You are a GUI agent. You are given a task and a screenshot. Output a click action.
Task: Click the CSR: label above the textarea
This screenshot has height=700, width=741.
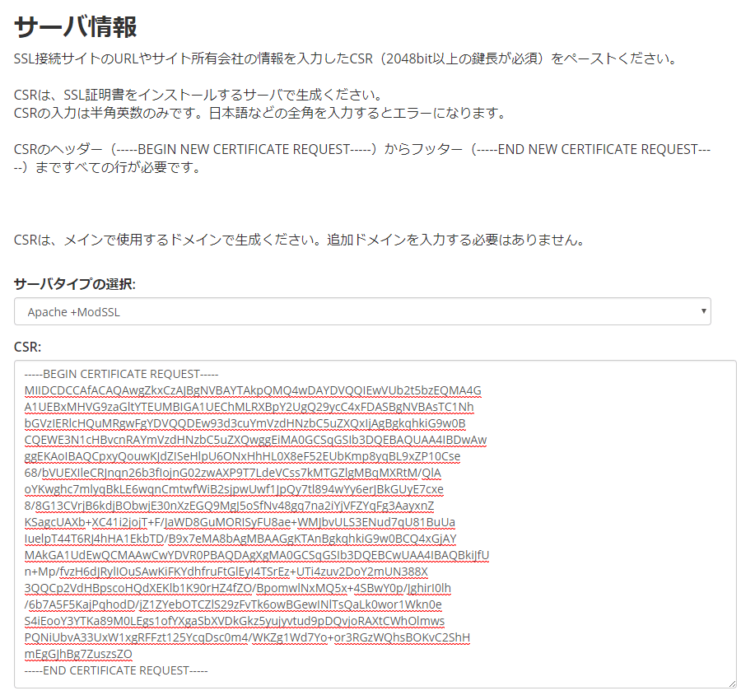[27, 347]
